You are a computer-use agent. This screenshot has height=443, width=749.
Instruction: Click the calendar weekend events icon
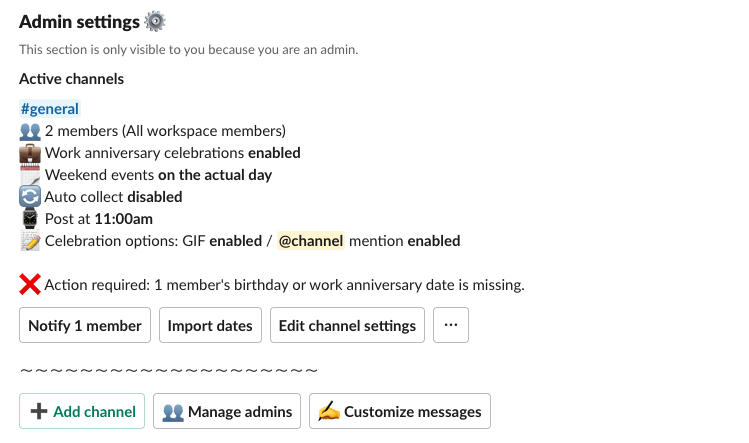coord(30,175)
